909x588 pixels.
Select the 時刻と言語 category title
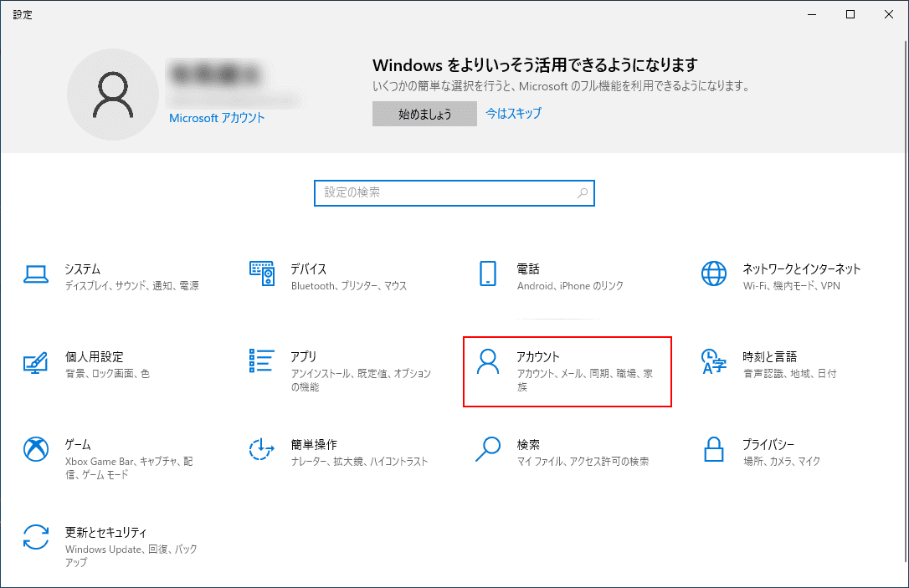770,357
